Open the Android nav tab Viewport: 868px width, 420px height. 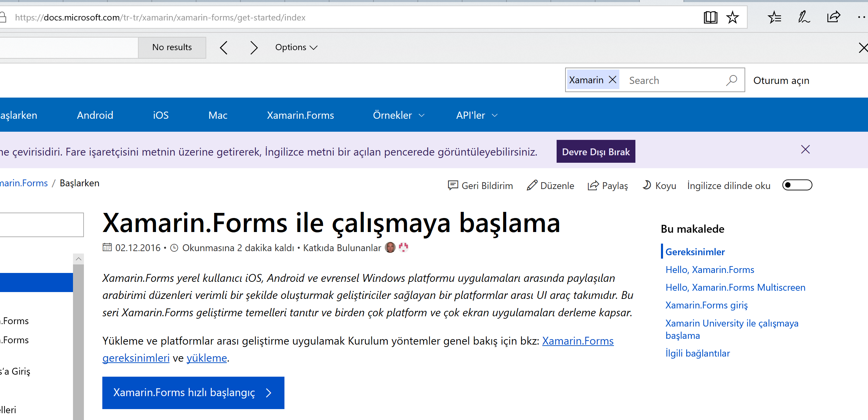tap(95, 115)
